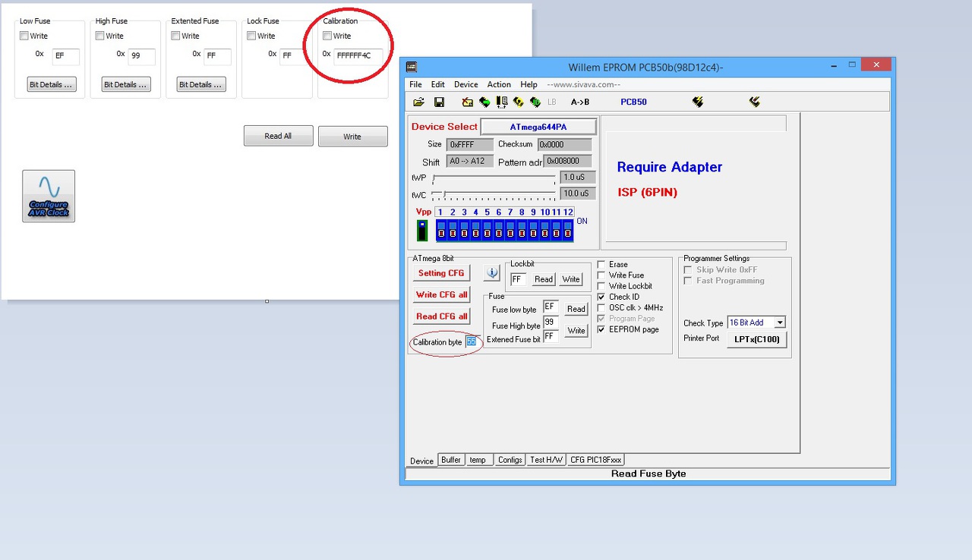972x560 pixels.
Task: Click the floppy-disk Save icon
Action: [x=439, y=102]
